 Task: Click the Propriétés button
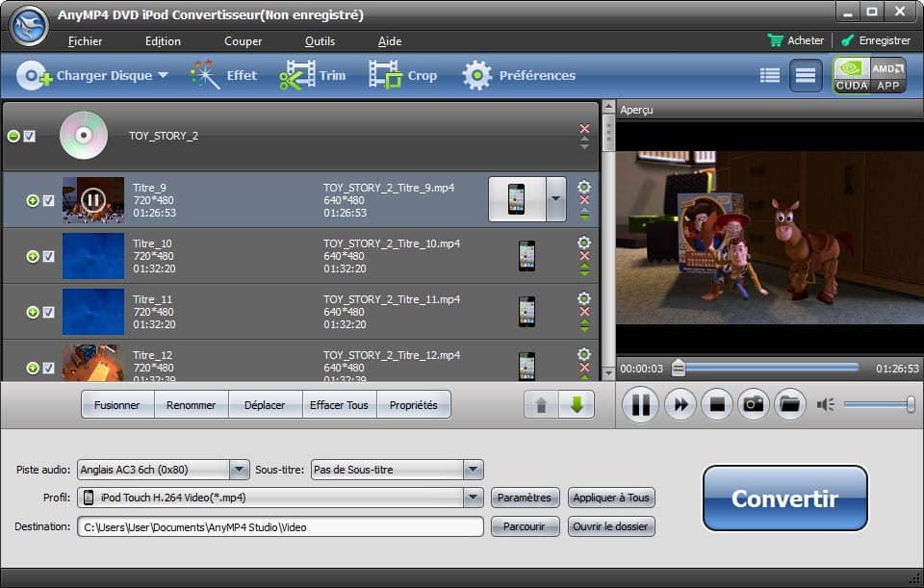tap(414, 405)
